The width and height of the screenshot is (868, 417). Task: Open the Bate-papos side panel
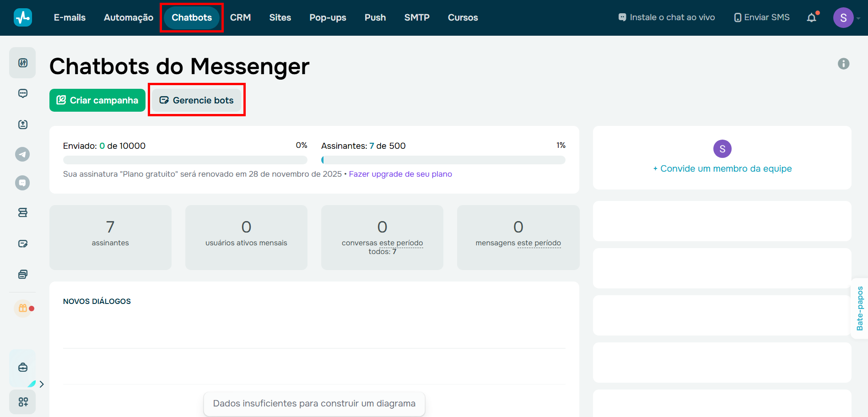(862, 309)
